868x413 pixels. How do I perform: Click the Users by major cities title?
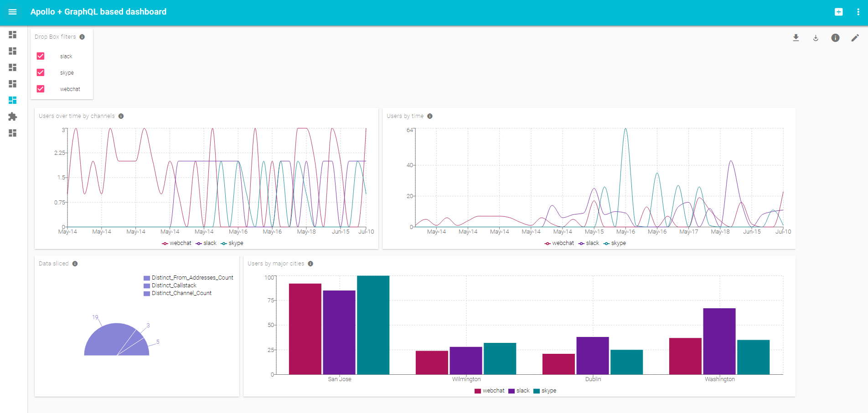(276, 264)
